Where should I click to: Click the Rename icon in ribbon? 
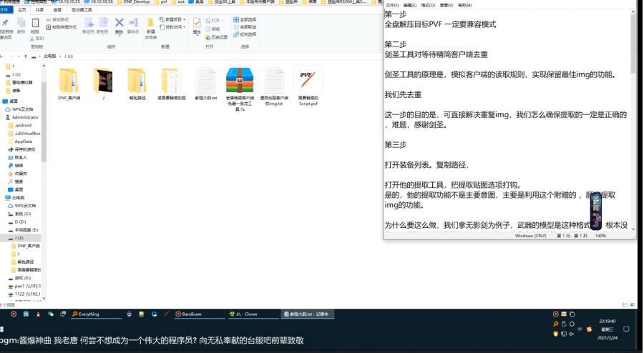(134, 23)
